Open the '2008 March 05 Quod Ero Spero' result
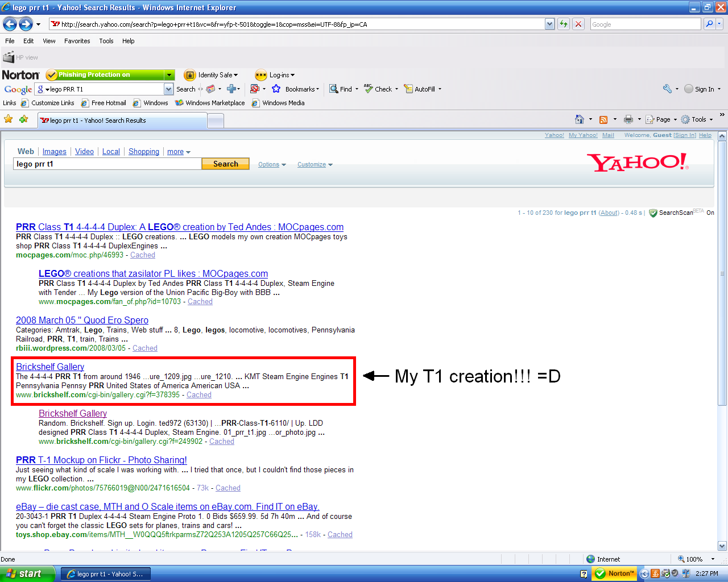The image size is (728, 582). coord(82,321)
